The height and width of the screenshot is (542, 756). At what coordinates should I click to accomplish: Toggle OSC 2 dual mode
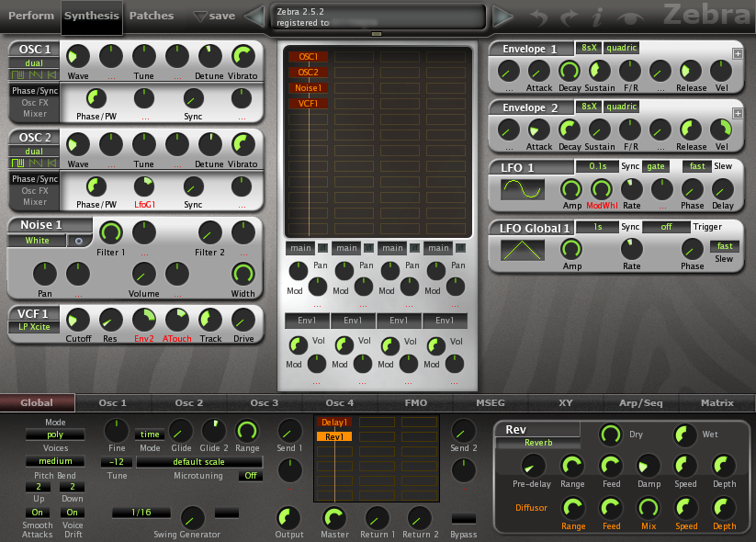pos(34,152)
